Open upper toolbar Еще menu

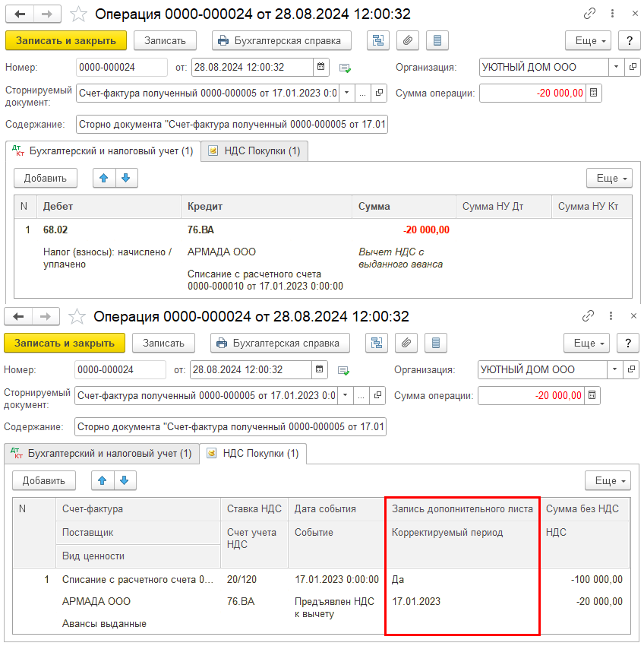tap(588, 40)
